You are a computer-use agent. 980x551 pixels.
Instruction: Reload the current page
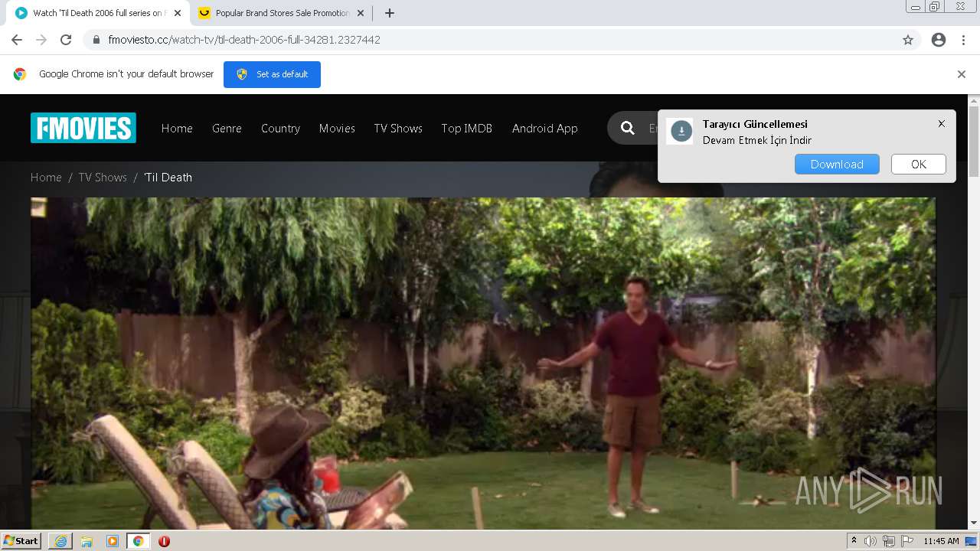coord(66,40)
